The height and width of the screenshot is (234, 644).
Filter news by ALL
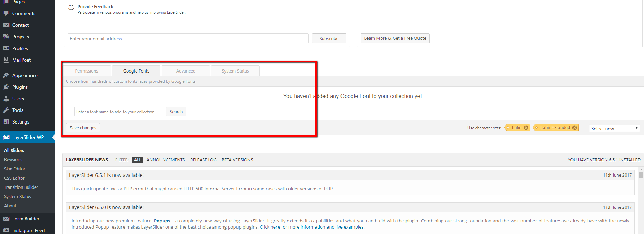tap(138, 160)
